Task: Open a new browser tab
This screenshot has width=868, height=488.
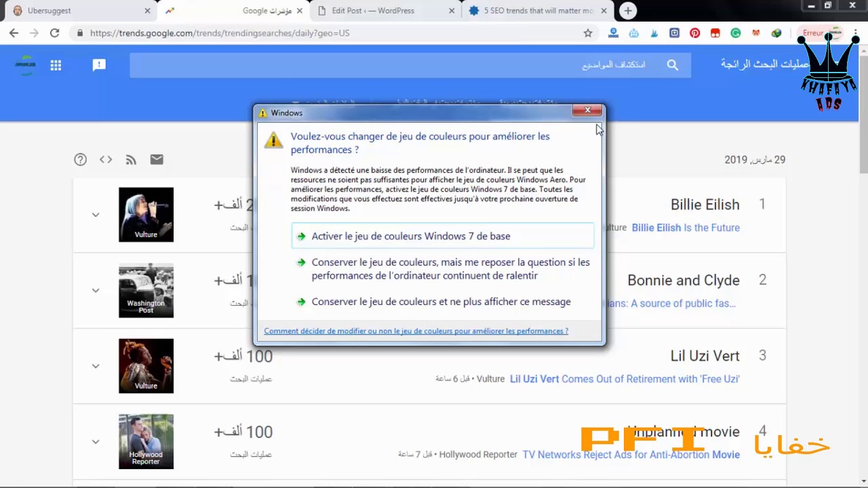Action: [628, 11]
